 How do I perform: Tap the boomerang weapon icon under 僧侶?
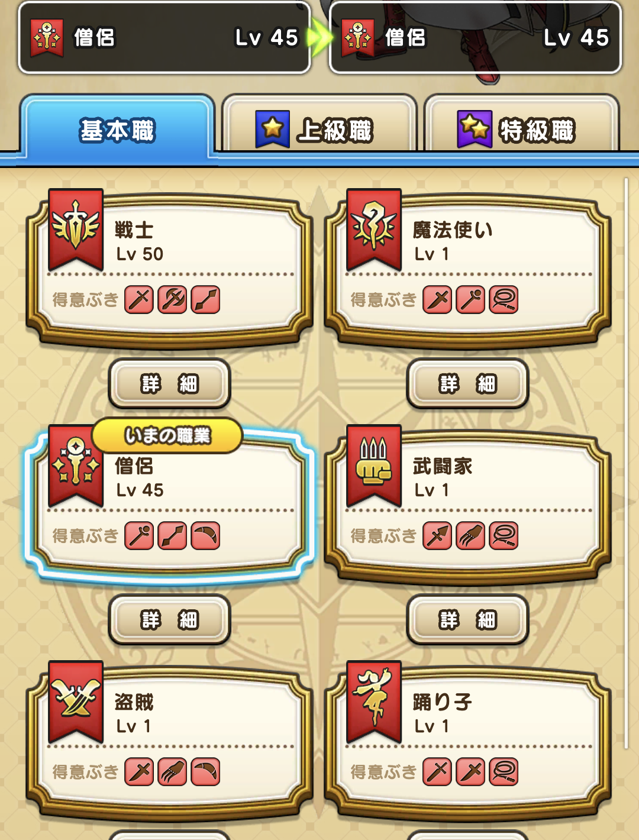point(206,535)
